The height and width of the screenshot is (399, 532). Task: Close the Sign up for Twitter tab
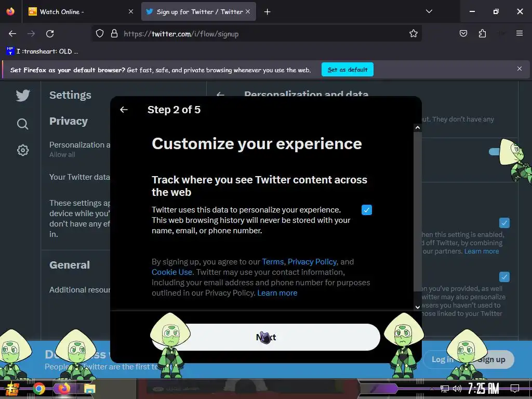click(x=248, y=12)
